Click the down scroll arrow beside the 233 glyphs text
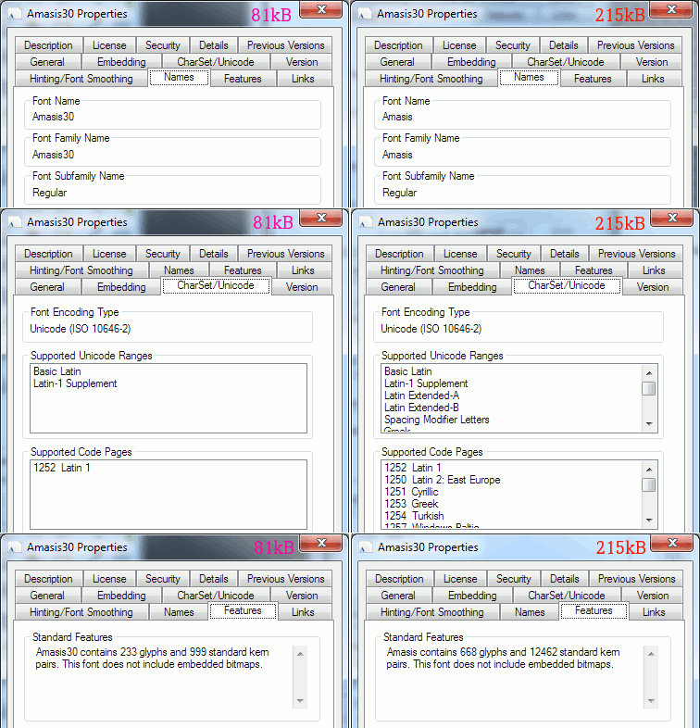700x728 pixels. pyautogui.click(x=300, y=701)
